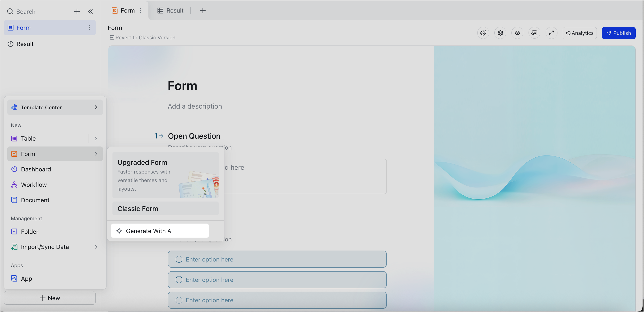Add a new tab with plus

point(203,10)
